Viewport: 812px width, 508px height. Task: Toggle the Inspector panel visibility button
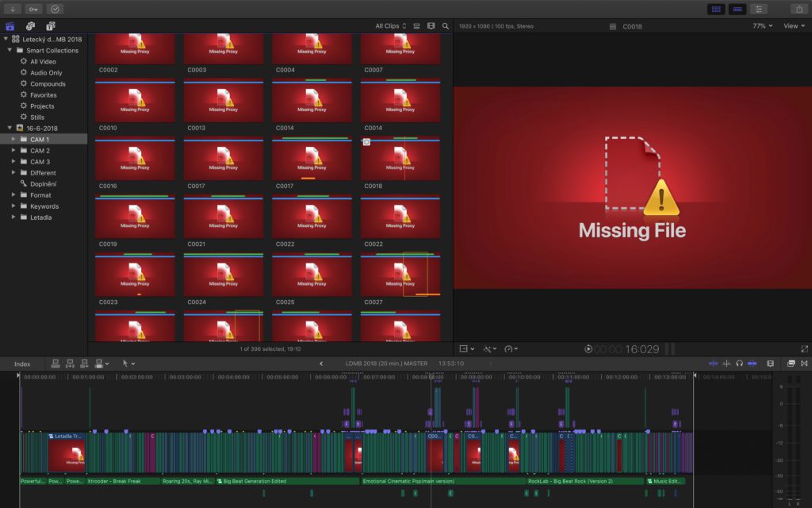point(760,9)
